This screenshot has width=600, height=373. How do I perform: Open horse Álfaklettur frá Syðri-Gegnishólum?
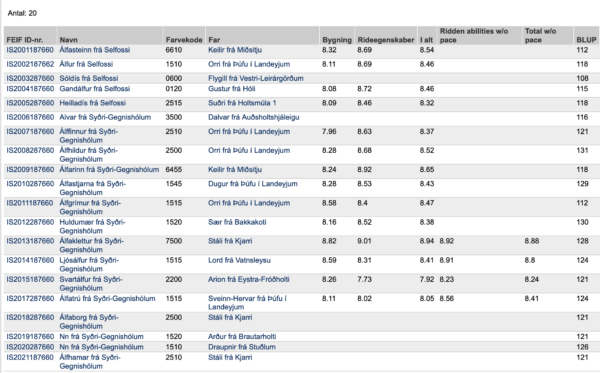(x=91, y=245)
